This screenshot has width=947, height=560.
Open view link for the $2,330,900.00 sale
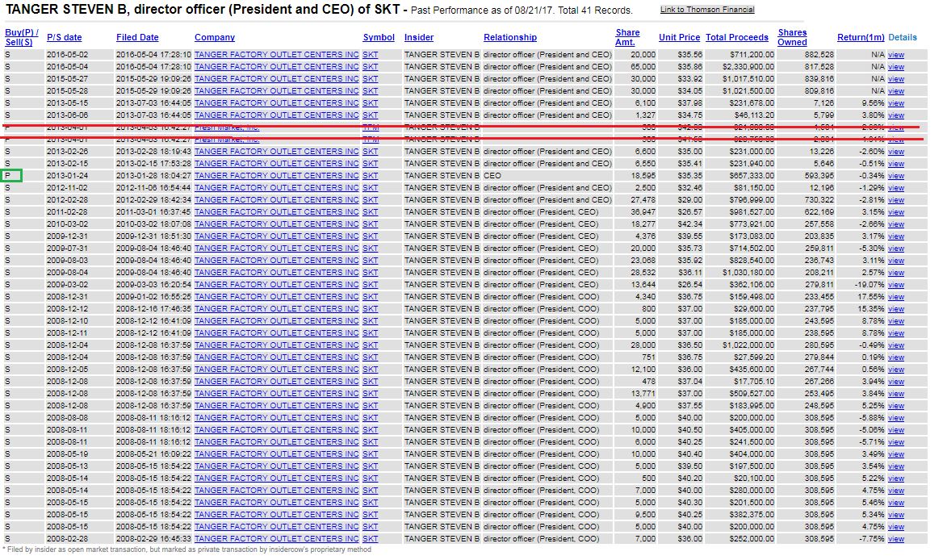[895, 67]
